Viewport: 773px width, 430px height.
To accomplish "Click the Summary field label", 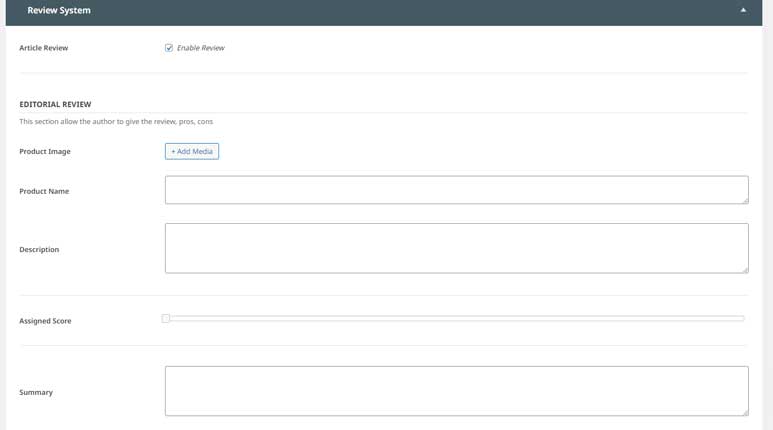I will click(x=36, y=393).
